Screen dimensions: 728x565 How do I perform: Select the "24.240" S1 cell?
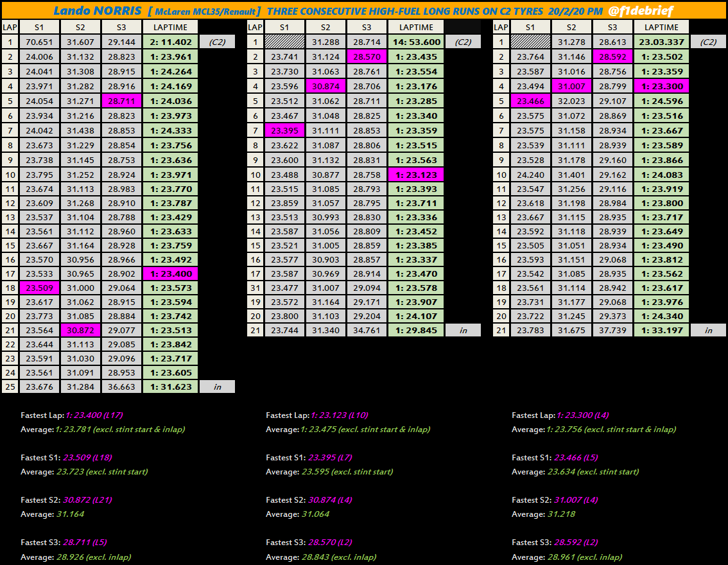click(530, 175)
